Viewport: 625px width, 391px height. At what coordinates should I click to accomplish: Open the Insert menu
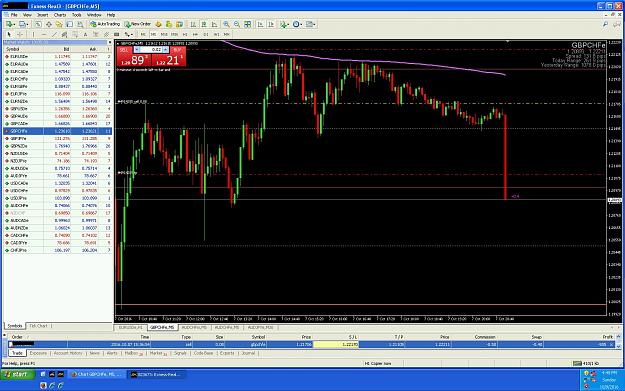[x=42, y=15]
